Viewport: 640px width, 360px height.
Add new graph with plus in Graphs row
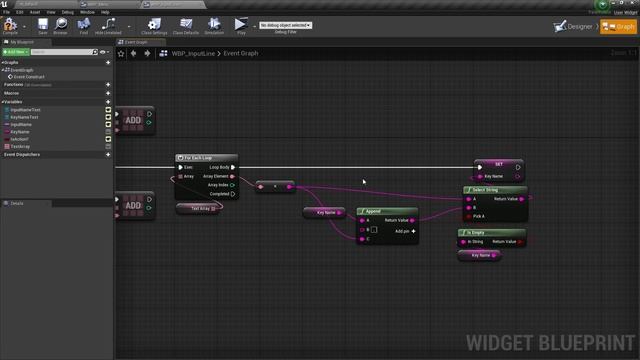(108, 62)
